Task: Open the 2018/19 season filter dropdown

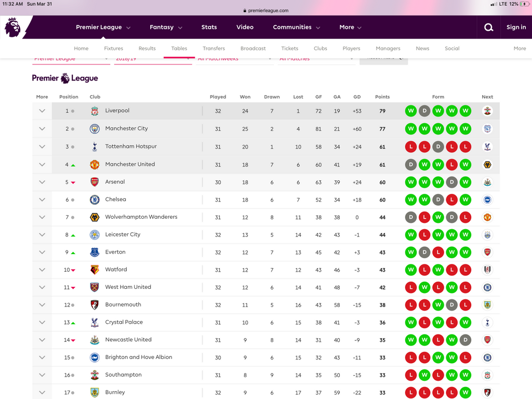Action: pyautogui.click(x=153, y=59)
